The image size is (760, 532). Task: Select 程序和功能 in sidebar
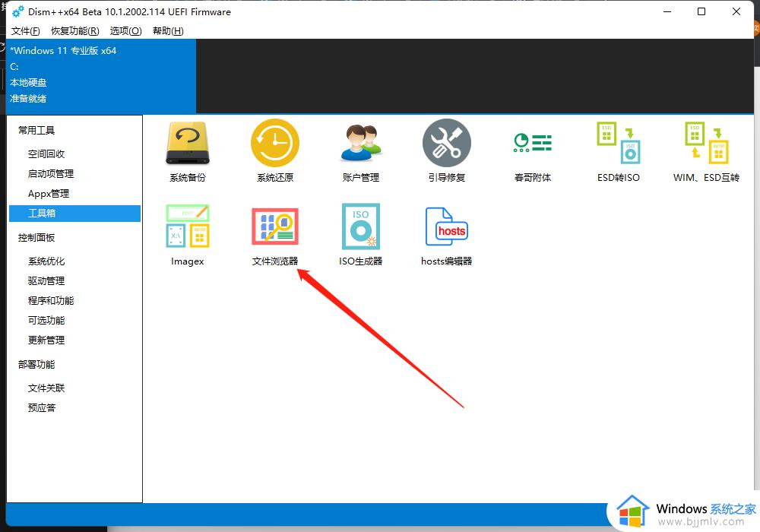coord(51,301)
